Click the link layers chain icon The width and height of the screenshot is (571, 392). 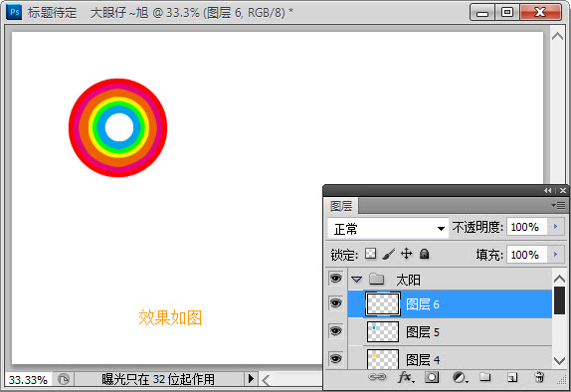click(377, 377)
